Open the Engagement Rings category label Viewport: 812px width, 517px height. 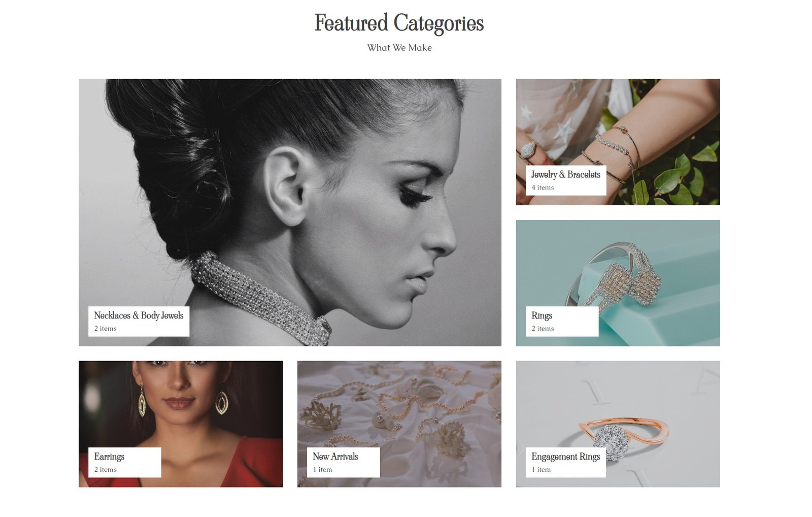[565, 457]
